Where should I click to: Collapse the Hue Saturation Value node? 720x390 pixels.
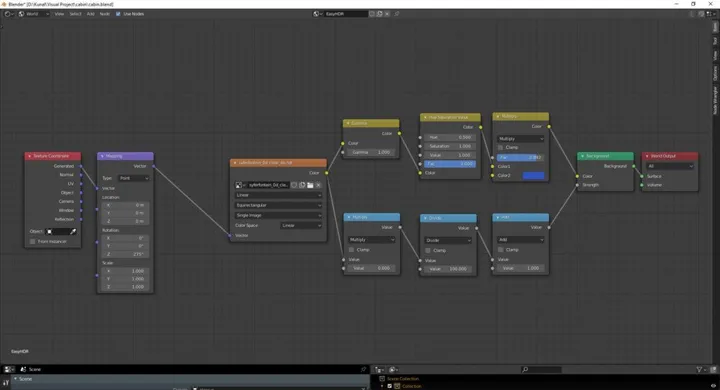[x=425, y=118]
